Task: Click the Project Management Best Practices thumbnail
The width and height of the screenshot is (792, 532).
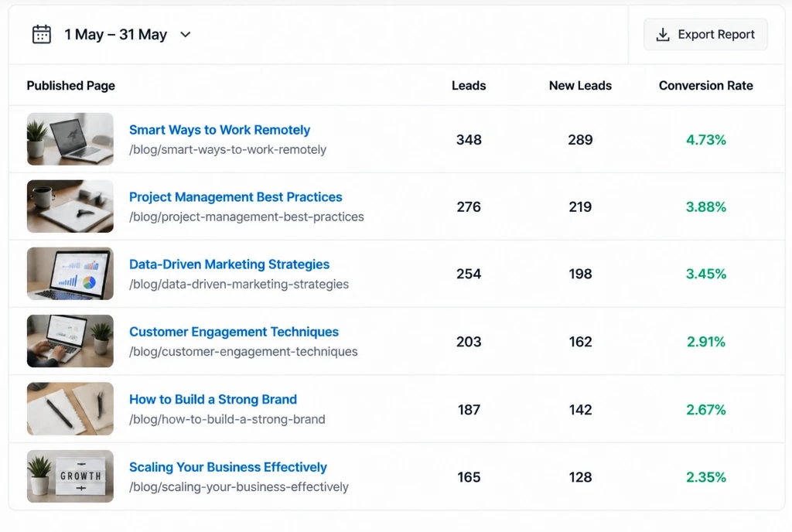Action: (70, 206)
